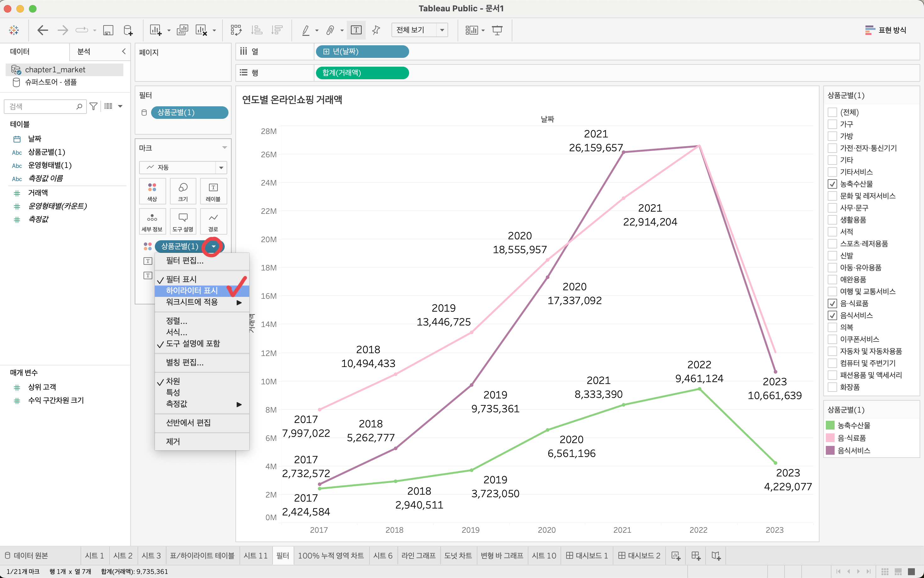Open the Color card in Marks
This screenshot has height=578, width=924.
(152, 191)
